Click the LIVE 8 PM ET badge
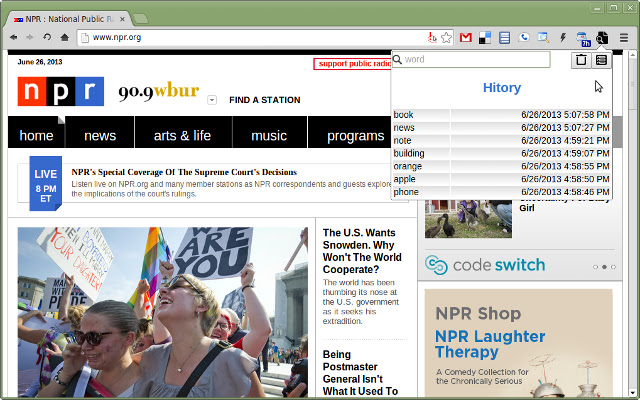 [x=46, y=183]
